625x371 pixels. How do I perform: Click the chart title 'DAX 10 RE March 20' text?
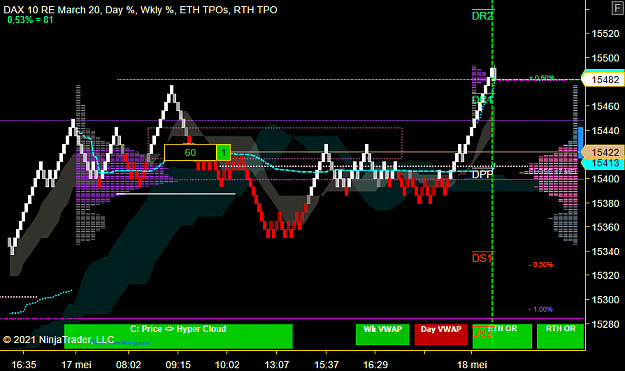[52, 10]
